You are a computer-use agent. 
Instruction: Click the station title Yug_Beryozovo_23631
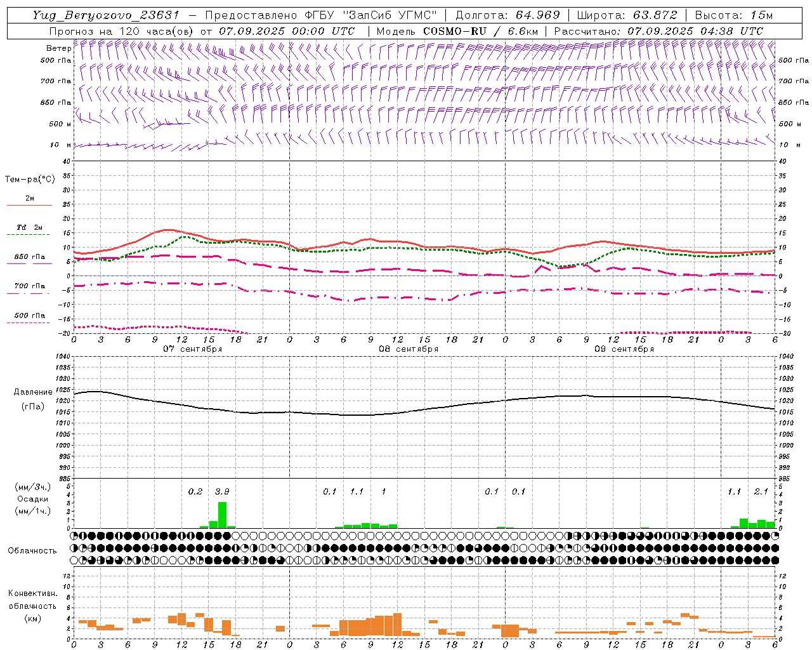click(105, 15)
